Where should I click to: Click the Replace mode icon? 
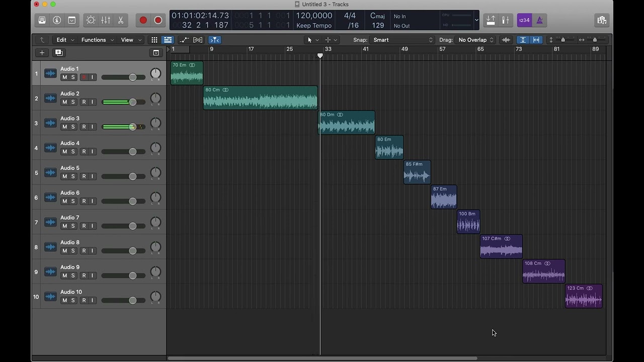point(491,20)
